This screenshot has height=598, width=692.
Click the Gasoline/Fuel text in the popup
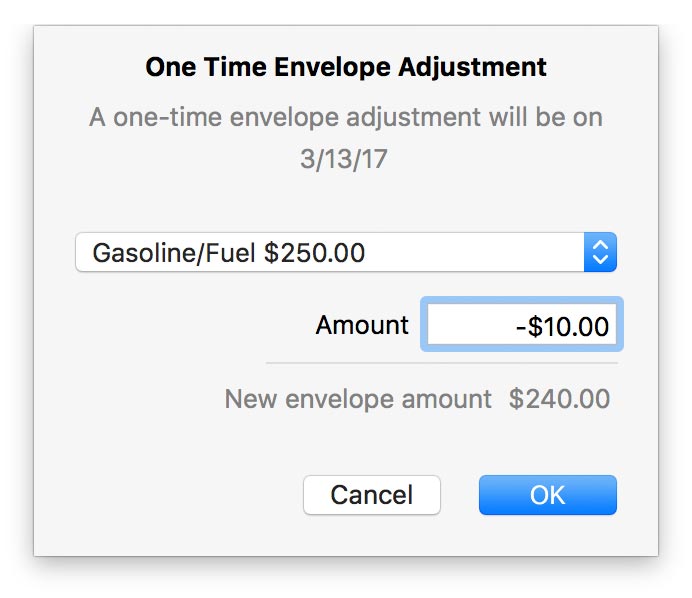tap(175, 253)
